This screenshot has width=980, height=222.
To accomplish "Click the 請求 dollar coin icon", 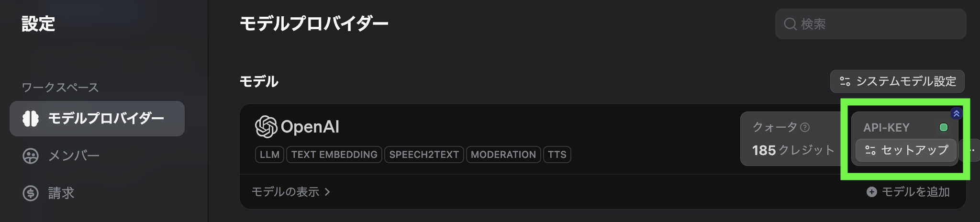I will tap(31, 193).
